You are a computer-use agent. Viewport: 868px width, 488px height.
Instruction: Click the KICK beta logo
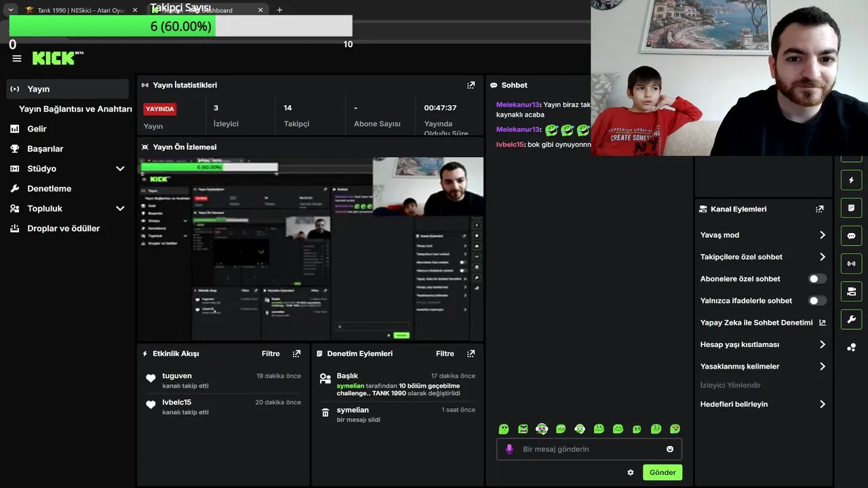click(x=58, y=58)
